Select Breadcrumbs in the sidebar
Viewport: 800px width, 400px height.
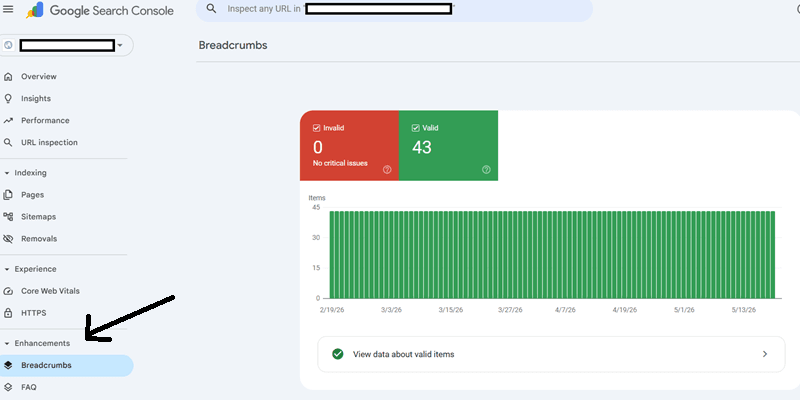tap(66, 365)
